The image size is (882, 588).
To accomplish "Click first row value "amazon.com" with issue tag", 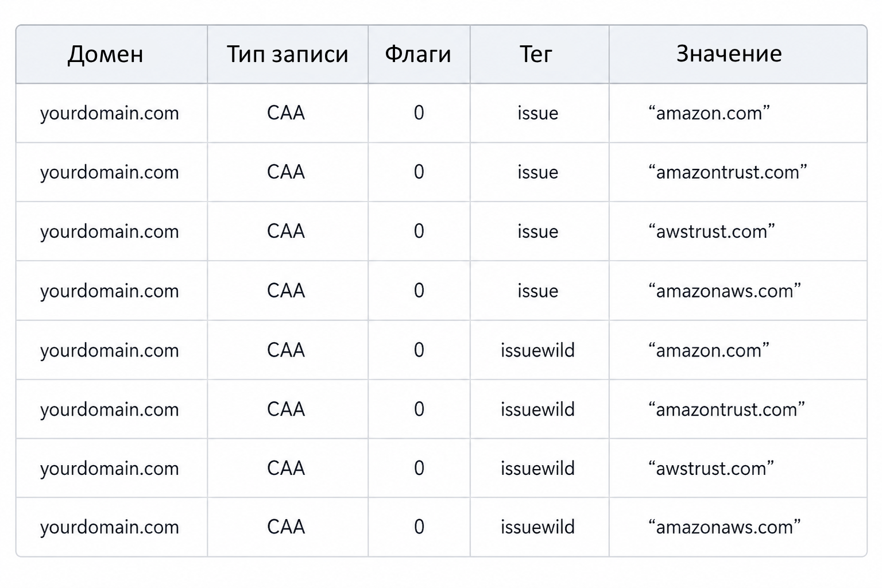I will click(x=709, y=113).
